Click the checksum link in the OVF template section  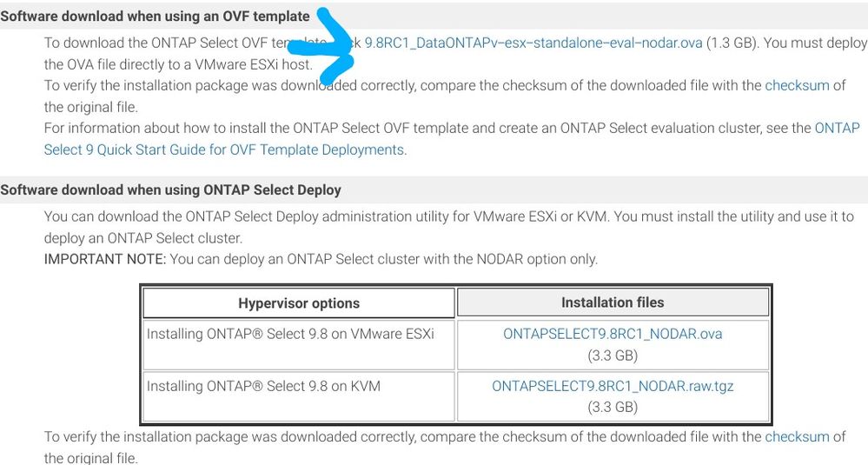[796, 85]
